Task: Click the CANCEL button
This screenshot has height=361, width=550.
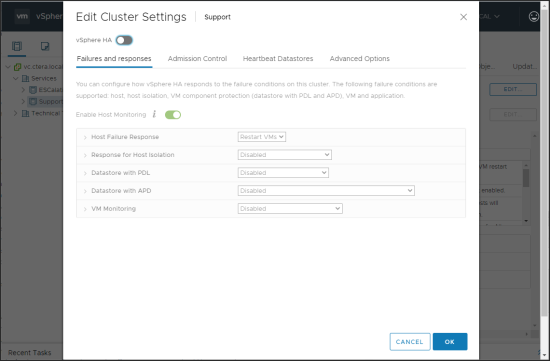Action: [410, 342]
